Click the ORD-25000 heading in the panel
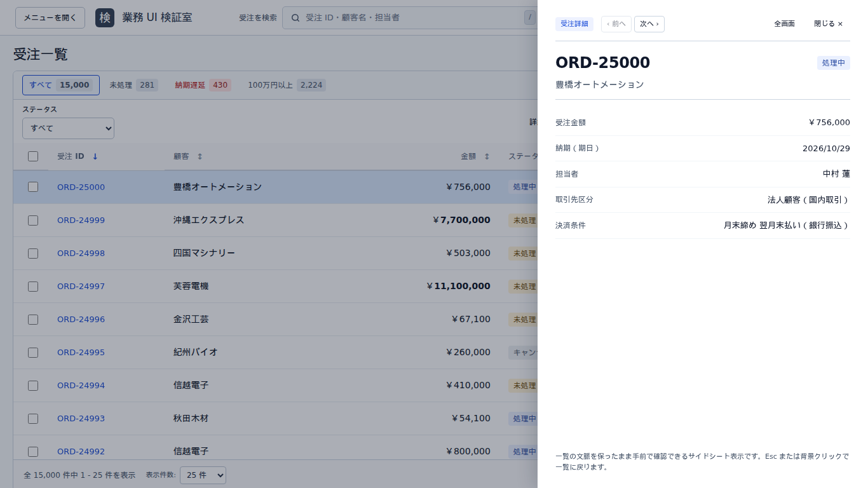868x488 pixels. (602, 63)
